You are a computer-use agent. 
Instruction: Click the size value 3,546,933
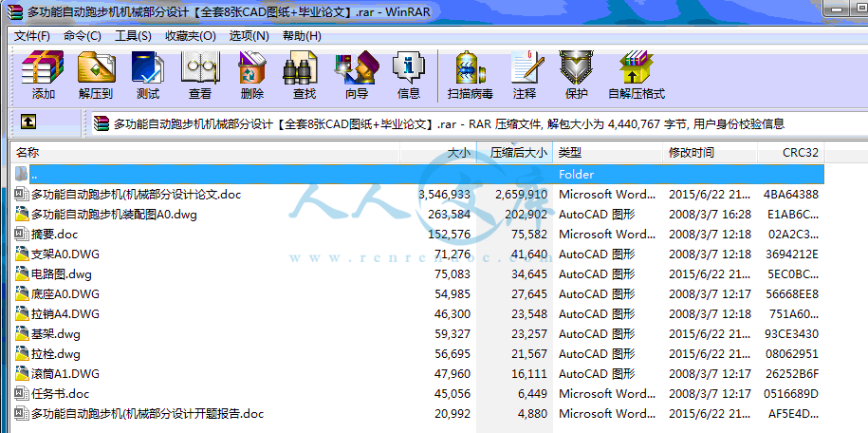[x=445, y=195]
